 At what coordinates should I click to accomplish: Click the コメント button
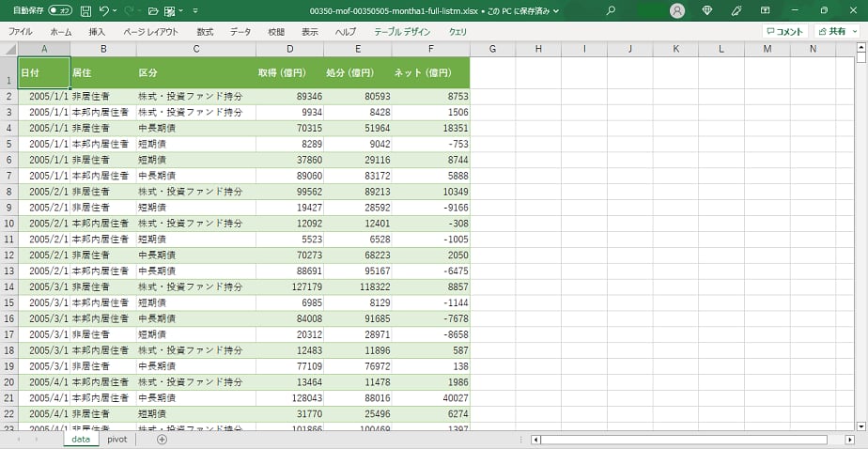[784, 31]
